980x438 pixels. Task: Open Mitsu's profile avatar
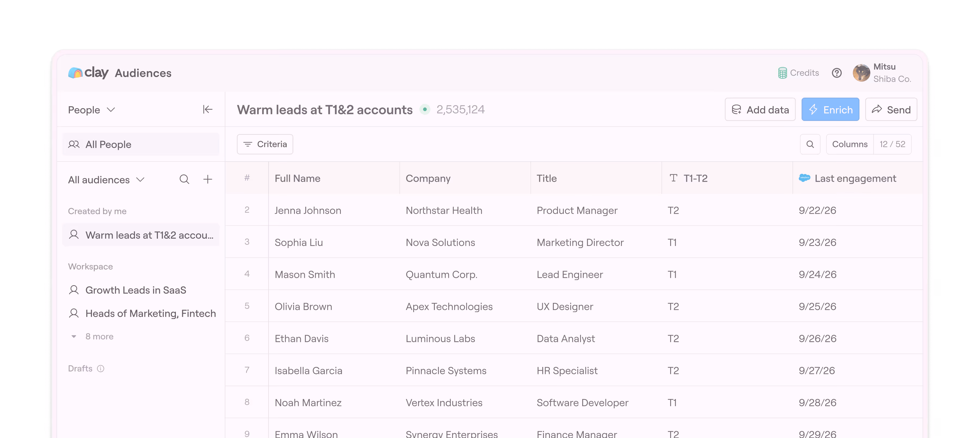click(861, 73)
